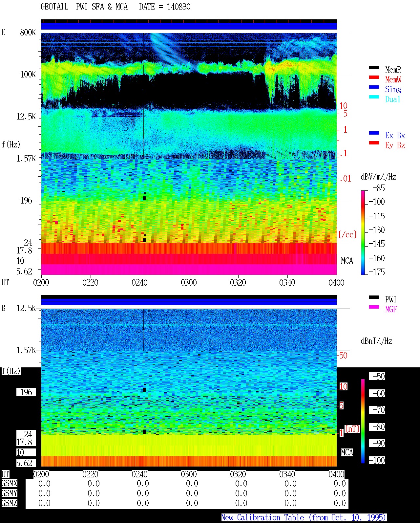Select the blue Sing legend swatch
This screenshot has height=523, width=420.
tap(374, 87)
